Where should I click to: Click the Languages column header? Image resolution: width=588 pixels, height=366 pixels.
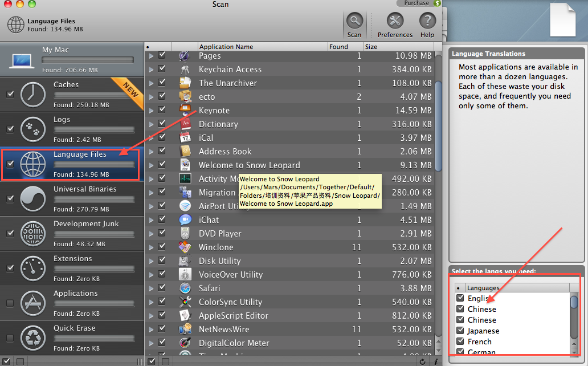517,288
